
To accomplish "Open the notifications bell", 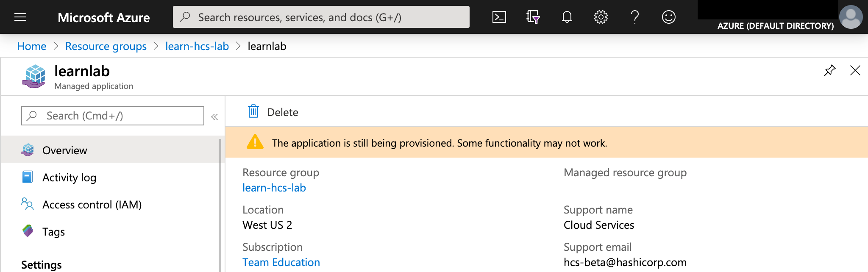I will pyautogui.click(x=567, y=17).
